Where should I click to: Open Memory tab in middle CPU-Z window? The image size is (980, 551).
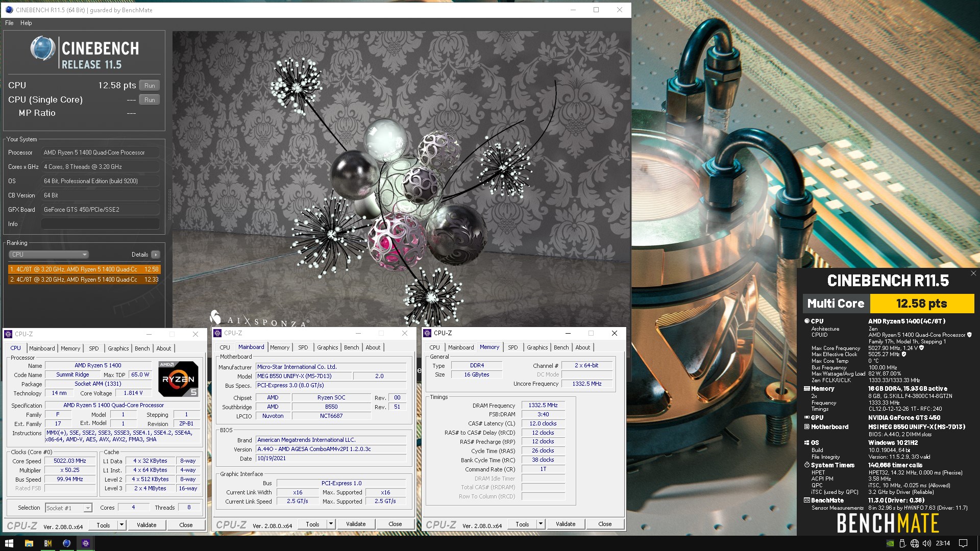tap(280, 347)
